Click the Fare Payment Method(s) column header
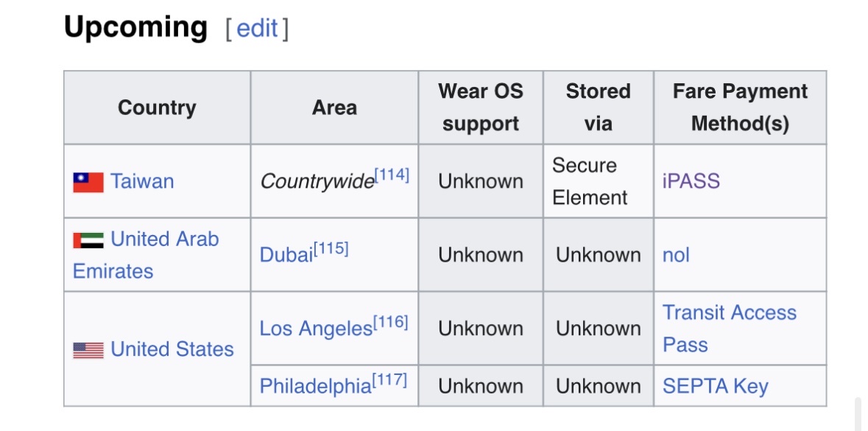This screenshot has width=868, height=431. tap(740, 108)
